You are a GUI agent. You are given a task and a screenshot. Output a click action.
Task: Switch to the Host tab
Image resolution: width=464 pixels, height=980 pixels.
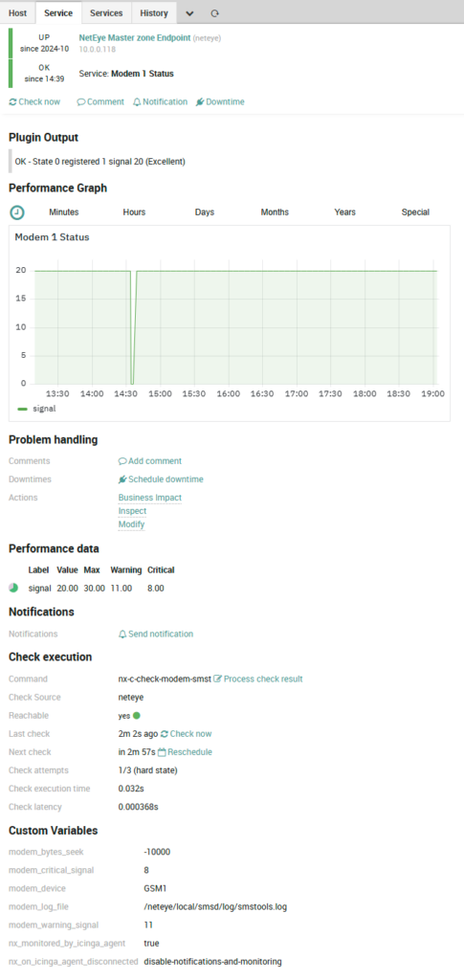17,12
